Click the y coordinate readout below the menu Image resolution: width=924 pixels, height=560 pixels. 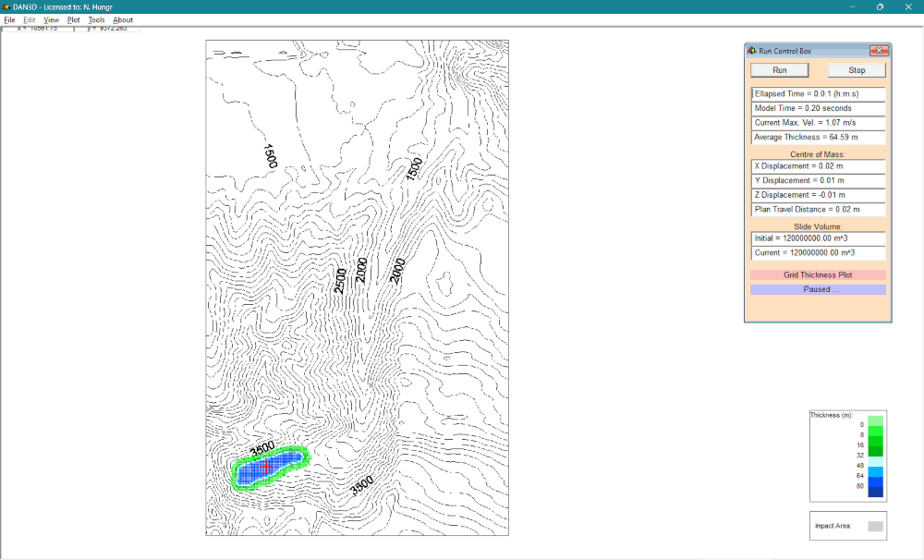pos(107,29)
